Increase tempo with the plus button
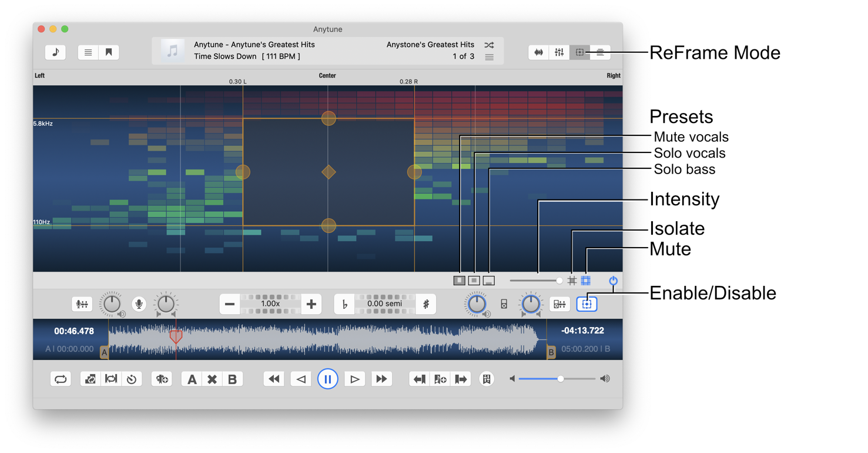 click(311, 304)
